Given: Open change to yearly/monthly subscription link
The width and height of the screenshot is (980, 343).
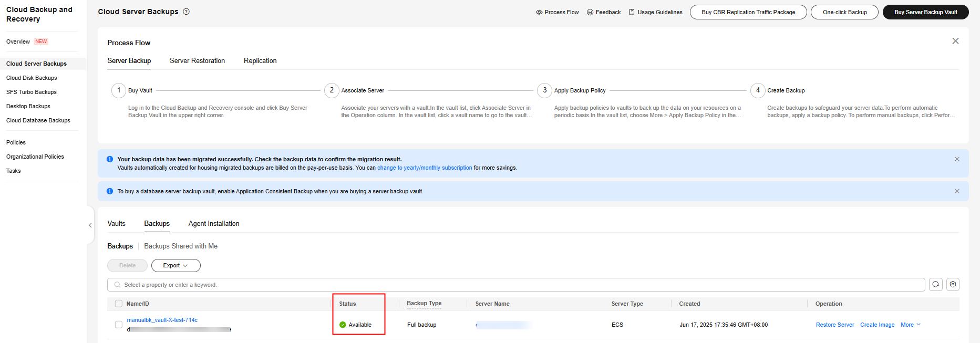Looking at the screenshot, I should click(x=425, y=168).
